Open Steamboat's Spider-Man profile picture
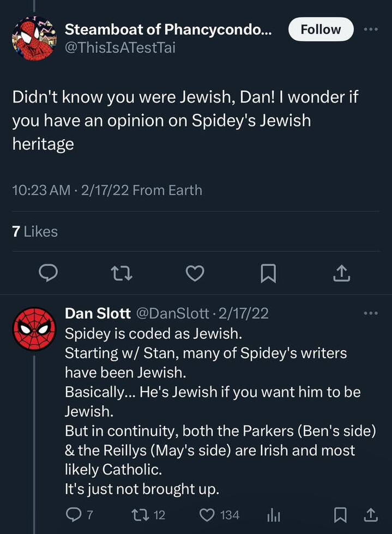 (34, 38)
